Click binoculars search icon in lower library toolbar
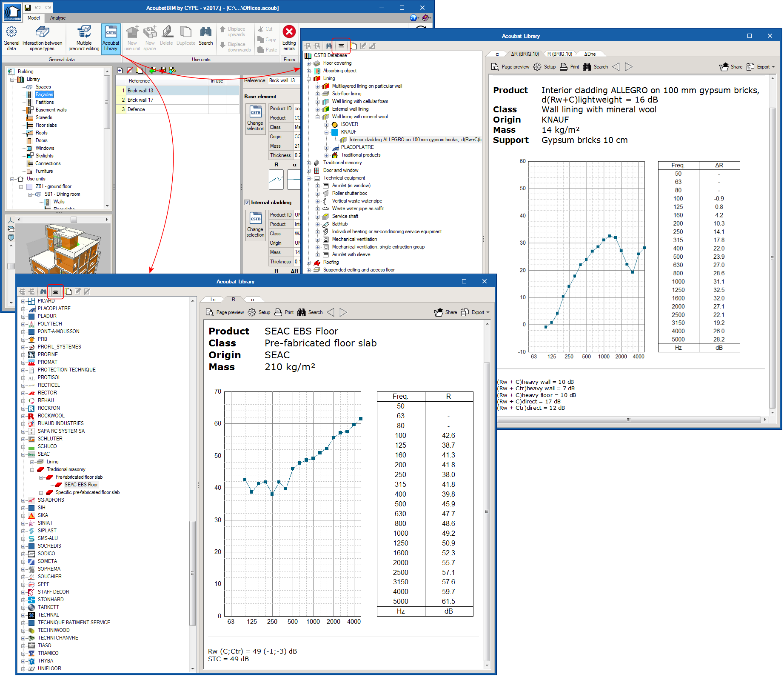The width and height of the screenshot is (784, 677). tap(43, 291)
